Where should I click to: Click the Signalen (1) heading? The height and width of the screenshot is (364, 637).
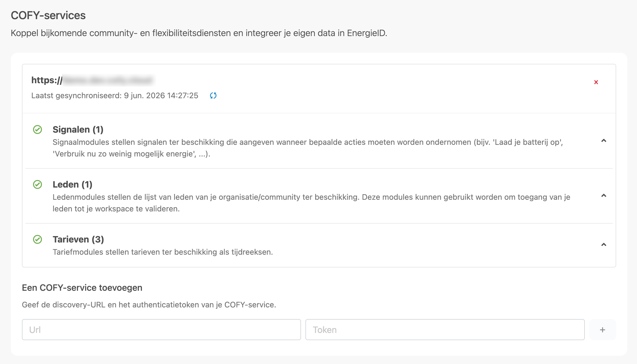(x=78, y=130)
